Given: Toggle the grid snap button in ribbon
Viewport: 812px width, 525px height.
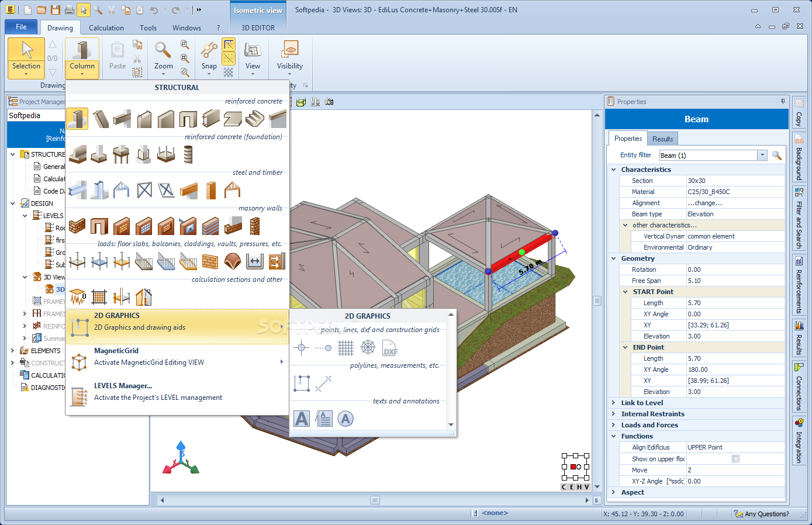Looking at the screenshot, I should point(229,72).
